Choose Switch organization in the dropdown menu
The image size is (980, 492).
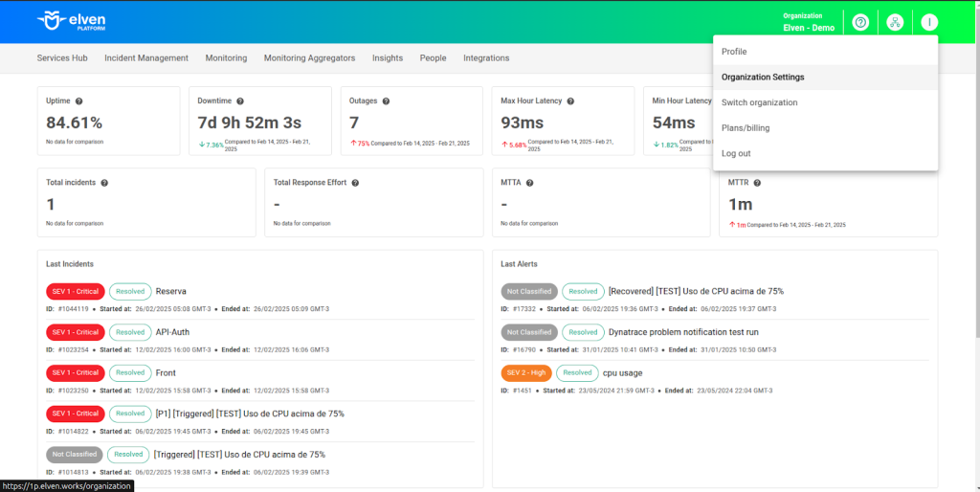point(759,102)
